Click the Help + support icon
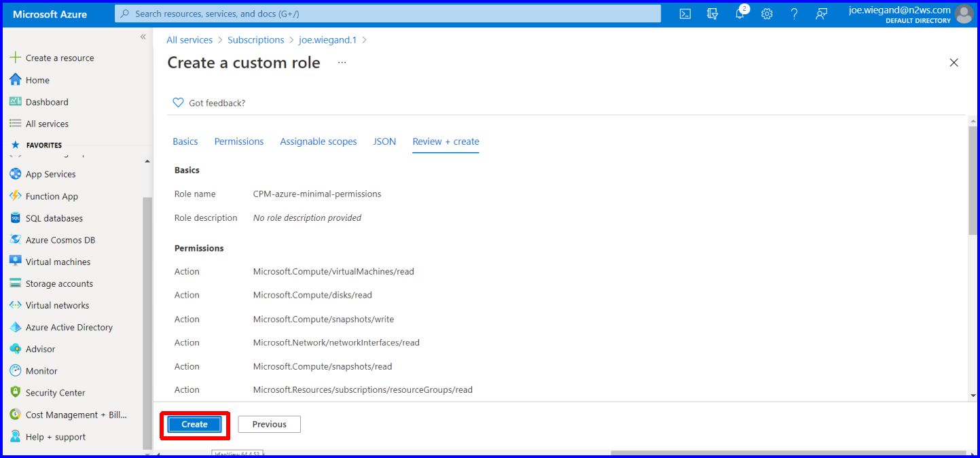Viewport: 980px width, 458px height. (15, 437)
